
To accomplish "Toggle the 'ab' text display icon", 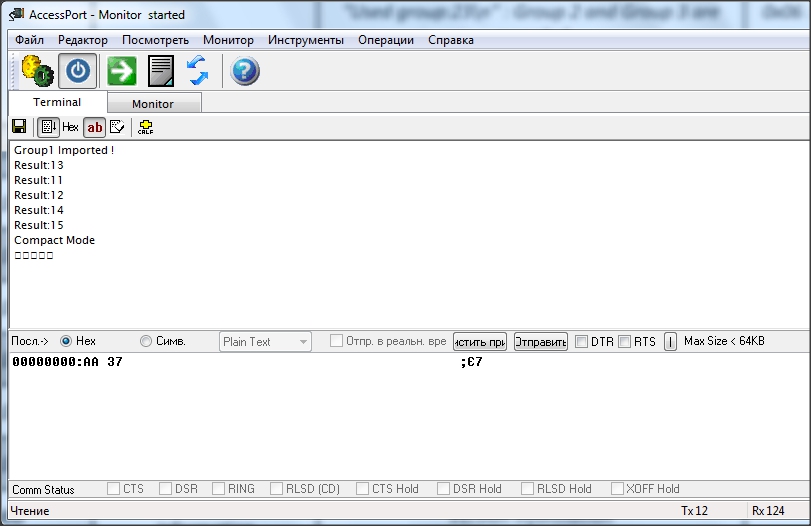I will tap(94, 127).
